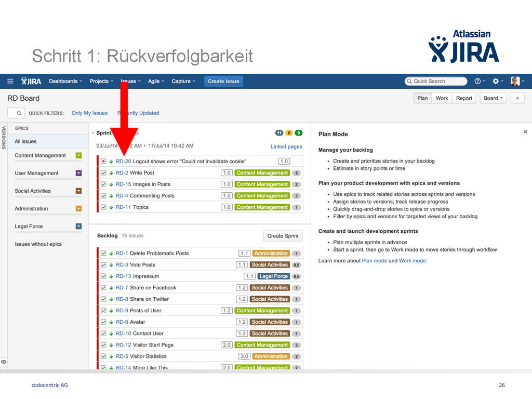Click the Create Sprint button
Viewport: 532px width, 399px height.
click(x=283, y=236)
